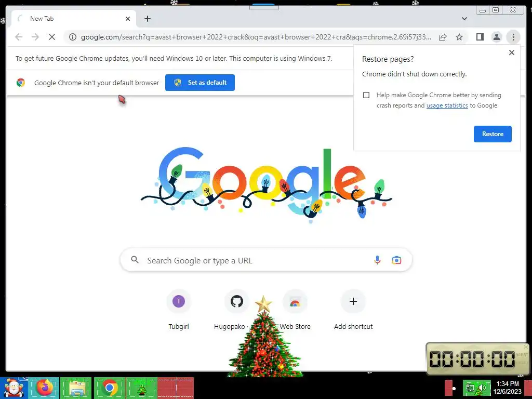This screenshot has width=532, height=399.
Task: Set Chrome as default browser
Action: click(x=200, y=83)
